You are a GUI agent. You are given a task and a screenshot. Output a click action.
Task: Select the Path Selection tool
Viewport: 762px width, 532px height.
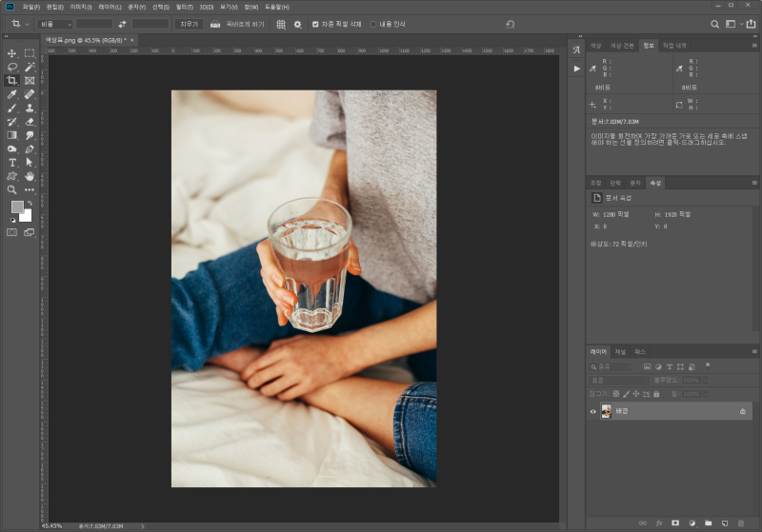[x=30, y=163]
